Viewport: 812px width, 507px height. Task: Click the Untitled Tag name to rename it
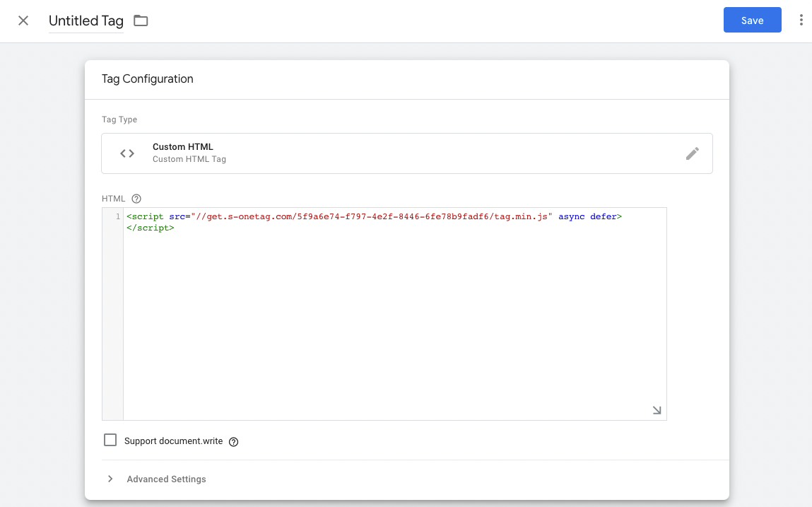[86, 21]
